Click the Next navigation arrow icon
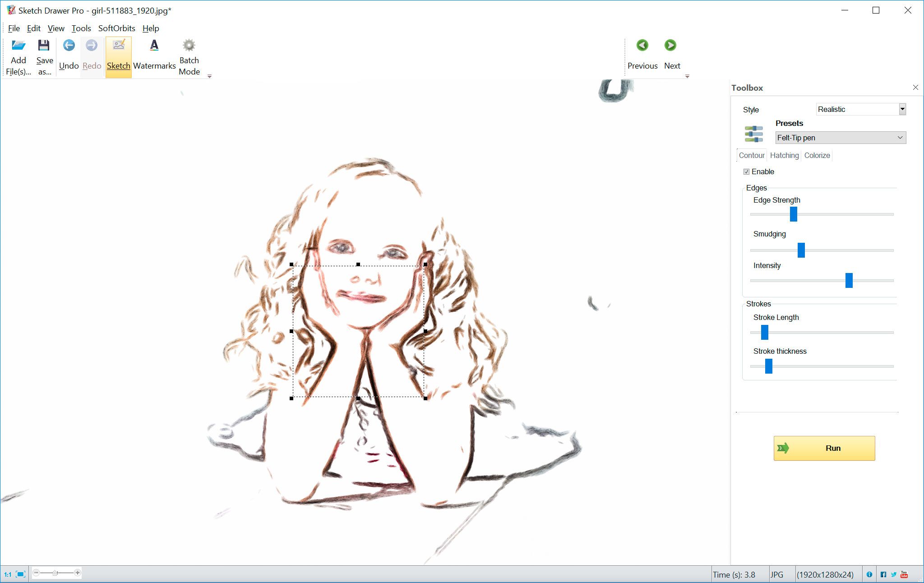Screen dimensions: 924x583 pyautogui.click(x=671, y=45)
